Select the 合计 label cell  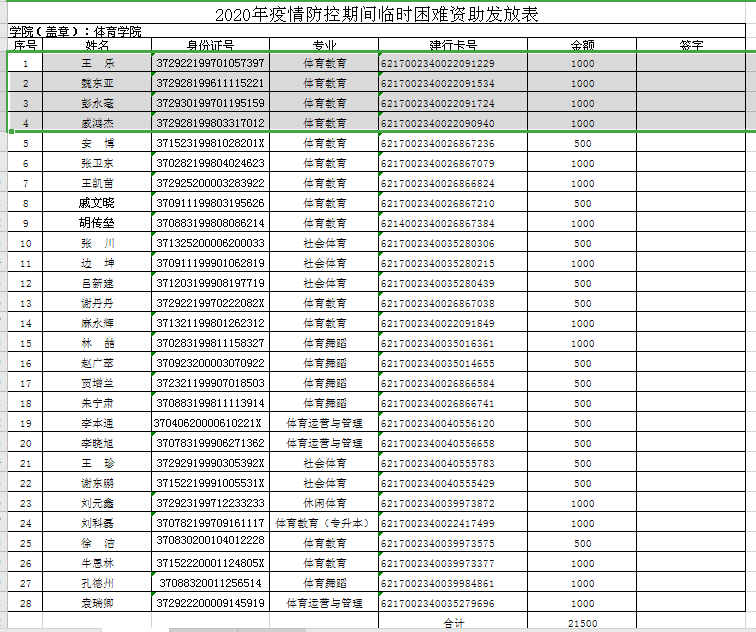click(x=453, y=623)
